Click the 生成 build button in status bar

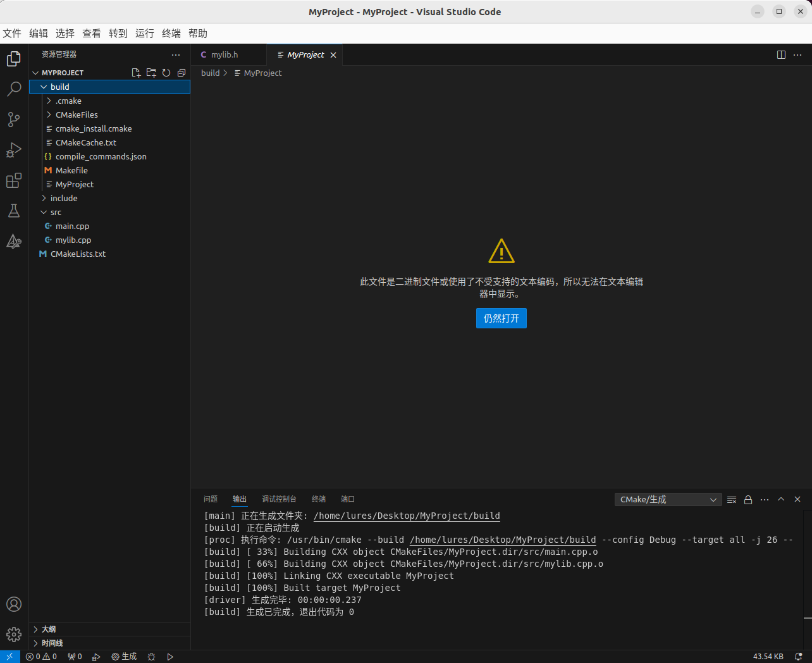click(124, 657)
